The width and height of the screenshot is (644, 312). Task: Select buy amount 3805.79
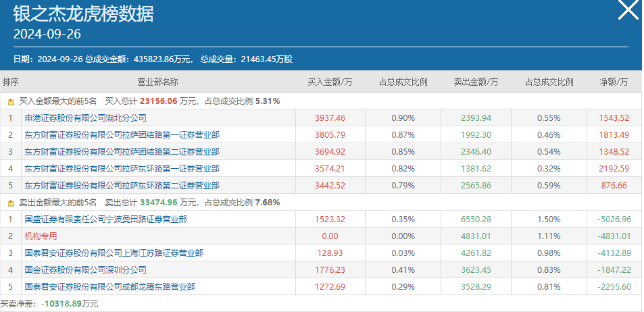[330, 135]
